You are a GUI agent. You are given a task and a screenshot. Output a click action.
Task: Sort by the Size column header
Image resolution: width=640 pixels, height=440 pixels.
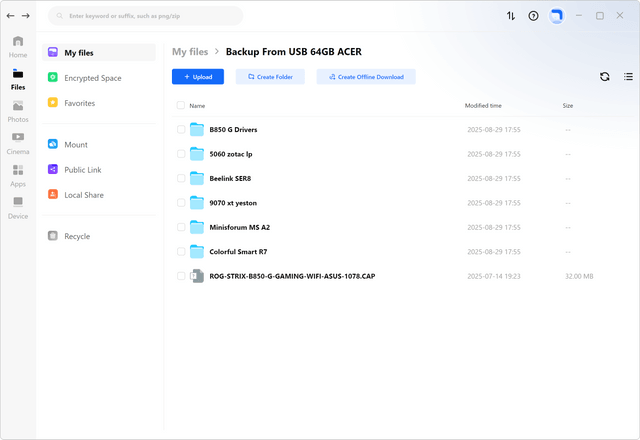[x=568, y=105]
